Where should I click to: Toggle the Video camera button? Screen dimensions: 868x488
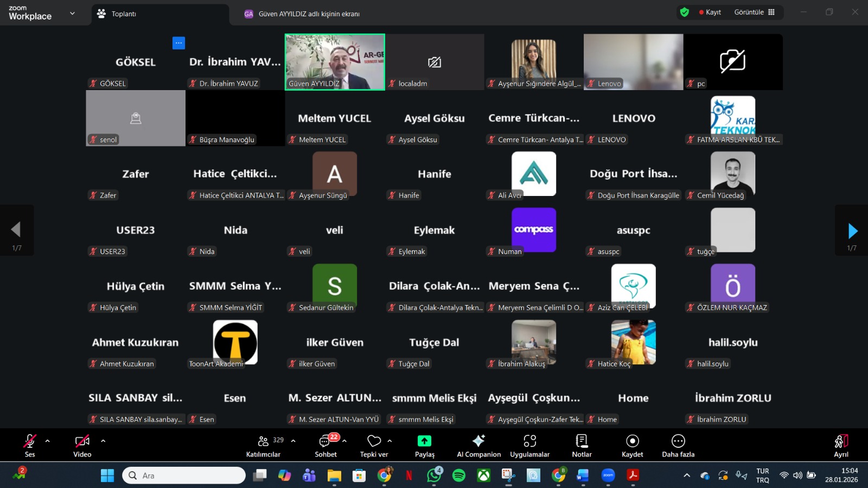(82, 441)
